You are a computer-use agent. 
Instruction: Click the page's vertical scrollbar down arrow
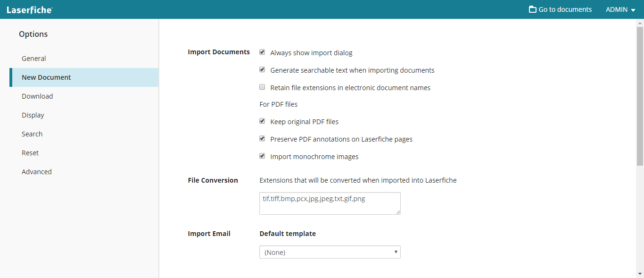(x=640, y=274)
